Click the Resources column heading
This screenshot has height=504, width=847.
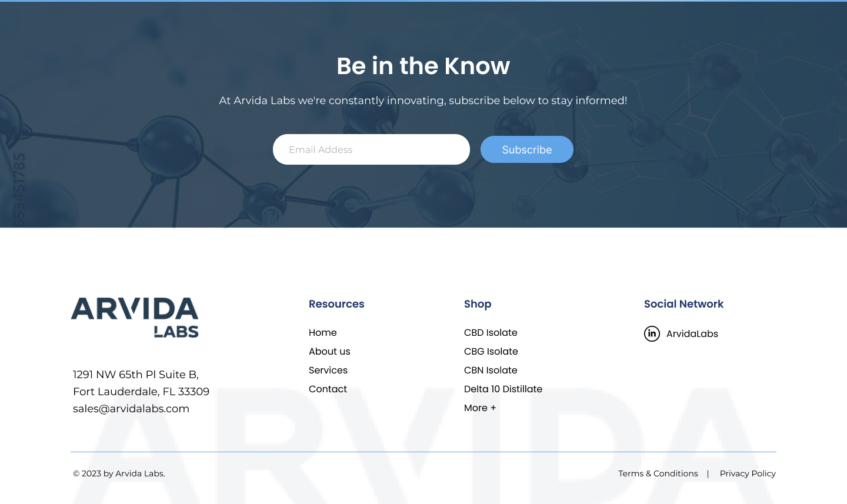[x=336, y=303]
